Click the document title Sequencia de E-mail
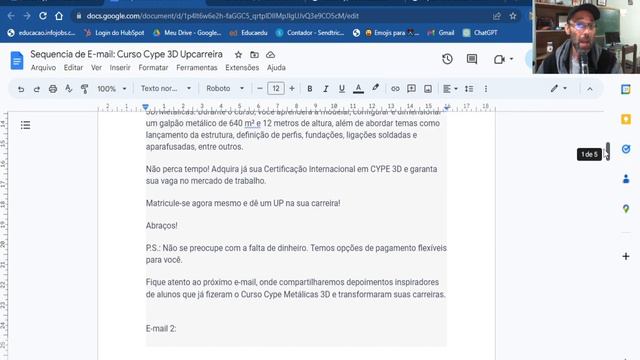 coord(127,54)
